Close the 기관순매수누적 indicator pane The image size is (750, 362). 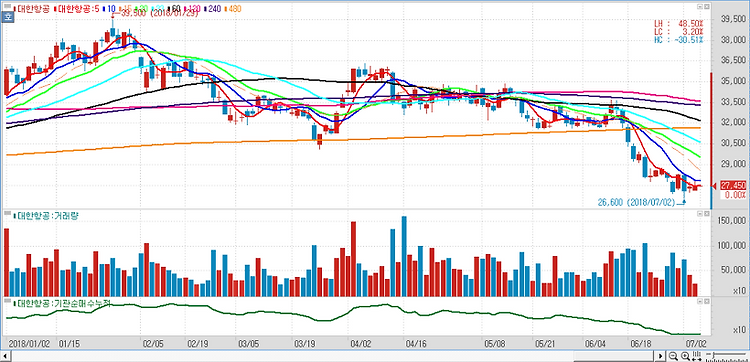point(706,301)
